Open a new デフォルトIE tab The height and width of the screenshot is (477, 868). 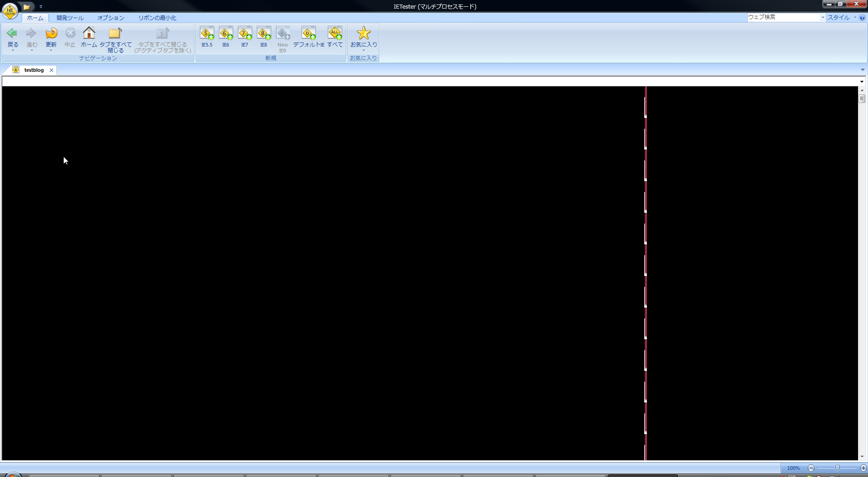click(x=309, y=37)
